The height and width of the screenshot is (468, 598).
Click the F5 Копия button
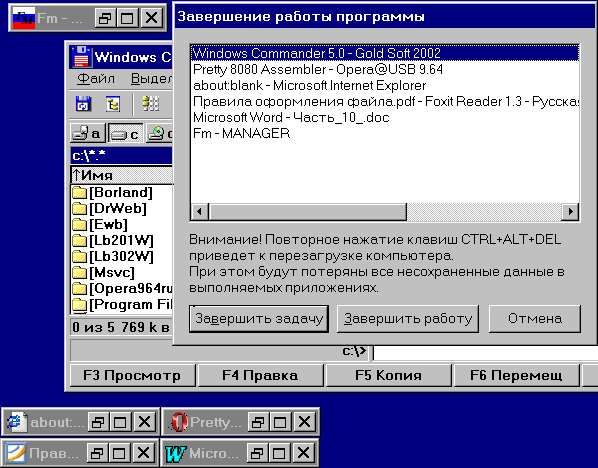pyautogui.click(x=389, y=375)
